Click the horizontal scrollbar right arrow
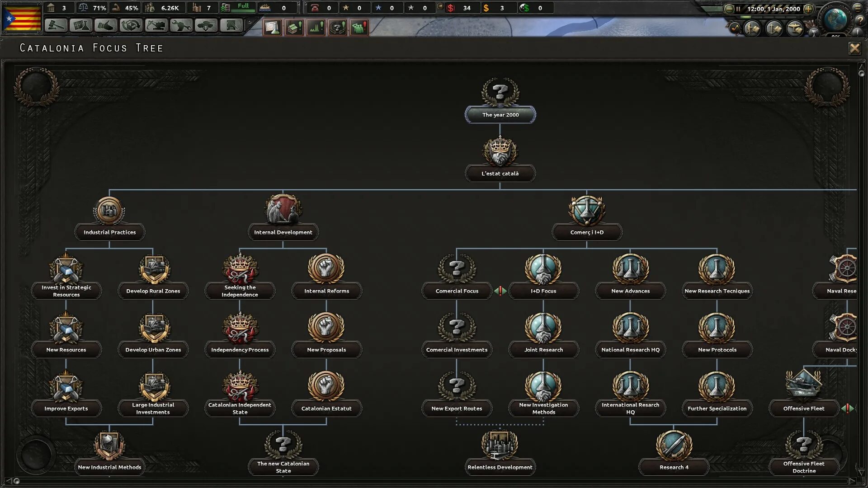The image size is (868, 488). [852, 481]
